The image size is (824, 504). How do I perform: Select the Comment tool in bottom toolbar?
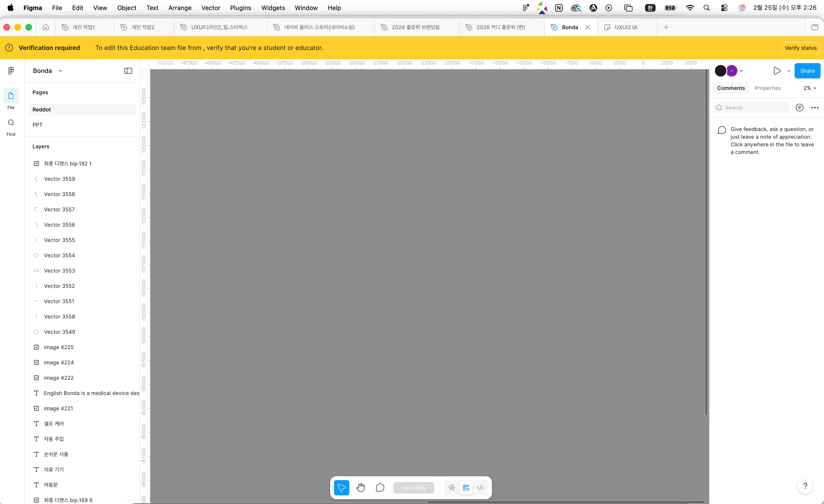(x=380, y=488)
